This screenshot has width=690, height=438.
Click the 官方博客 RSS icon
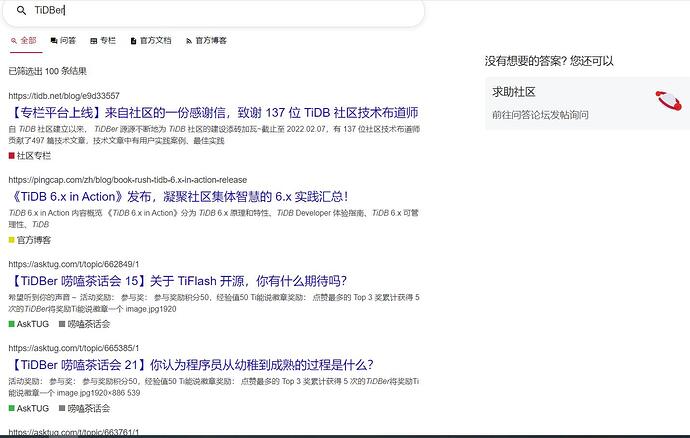coord(189,41)
